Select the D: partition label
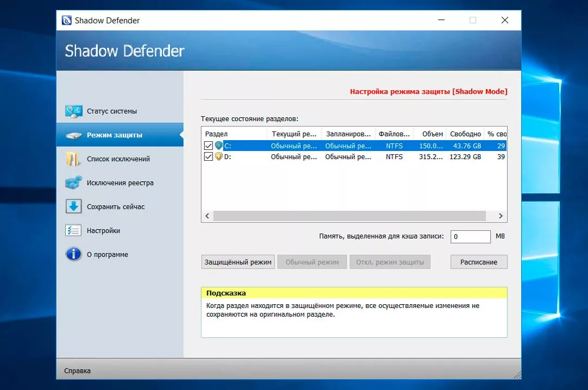 (228, 157)
